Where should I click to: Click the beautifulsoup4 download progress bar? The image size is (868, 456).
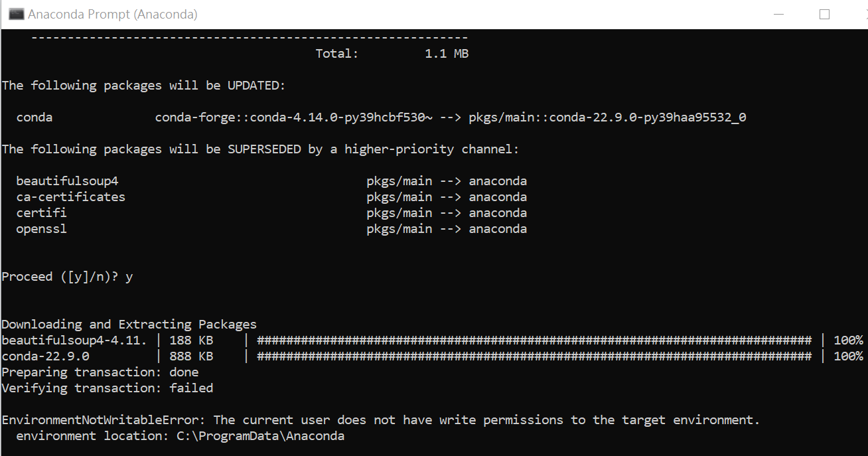[x=534, y=341]
